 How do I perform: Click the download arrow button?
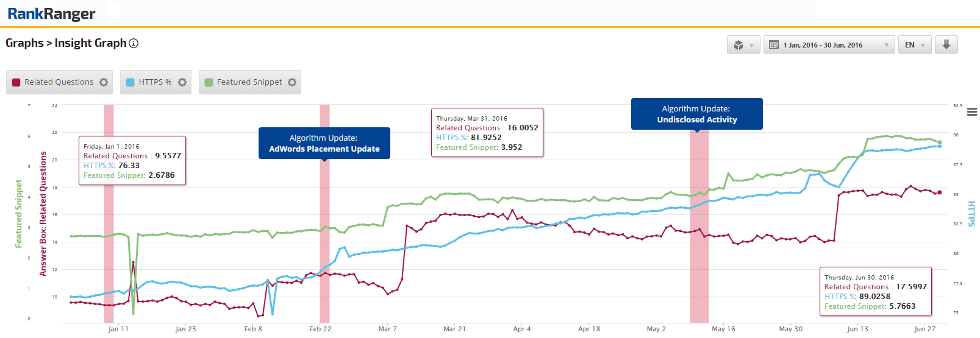tap(946, 44)
